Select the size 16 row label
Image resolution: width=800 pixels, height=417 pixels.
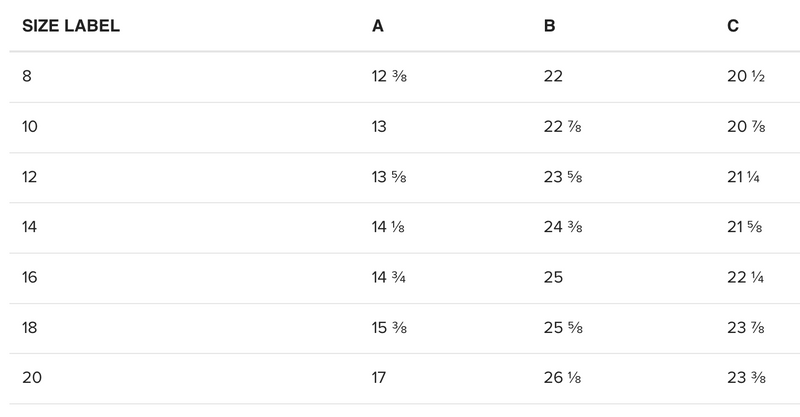coord(30,278)
